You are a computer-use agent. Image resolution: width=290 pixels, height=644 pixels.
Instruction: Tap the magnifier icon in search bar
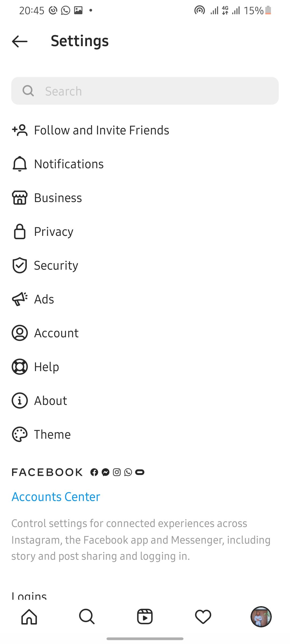coord(28,91)
